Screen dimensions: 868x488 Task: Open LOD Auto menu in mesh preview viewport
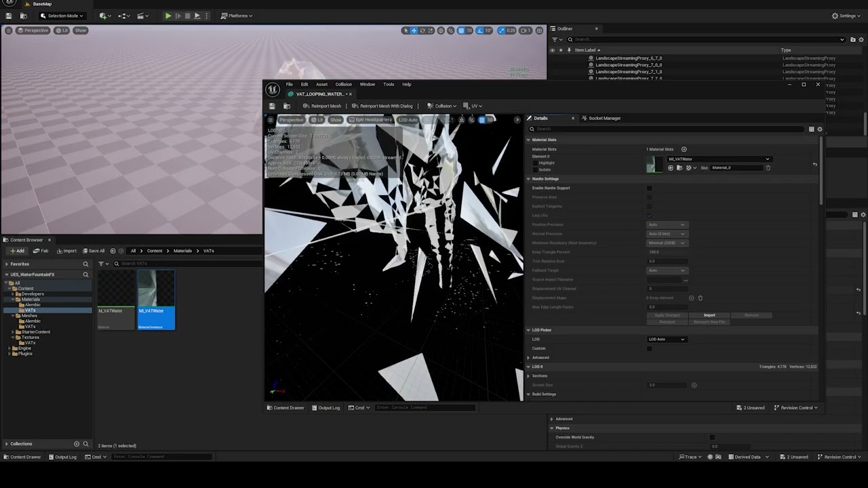[408, 120]
